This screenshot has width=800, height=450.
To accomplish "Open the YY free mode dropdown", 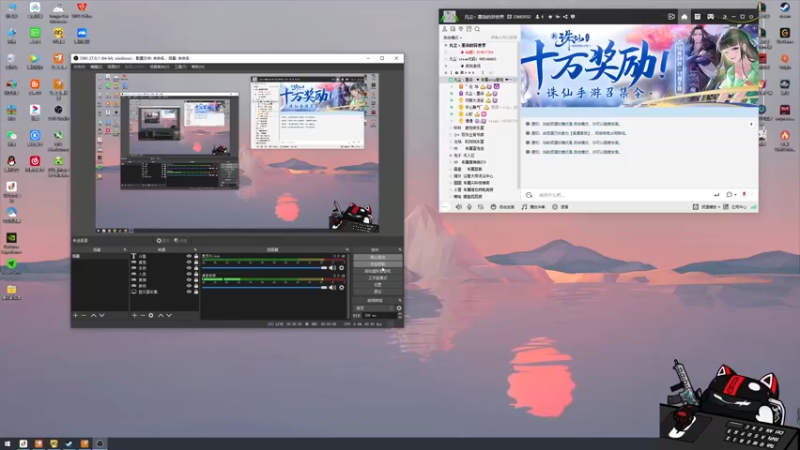I will pos(452,38).
